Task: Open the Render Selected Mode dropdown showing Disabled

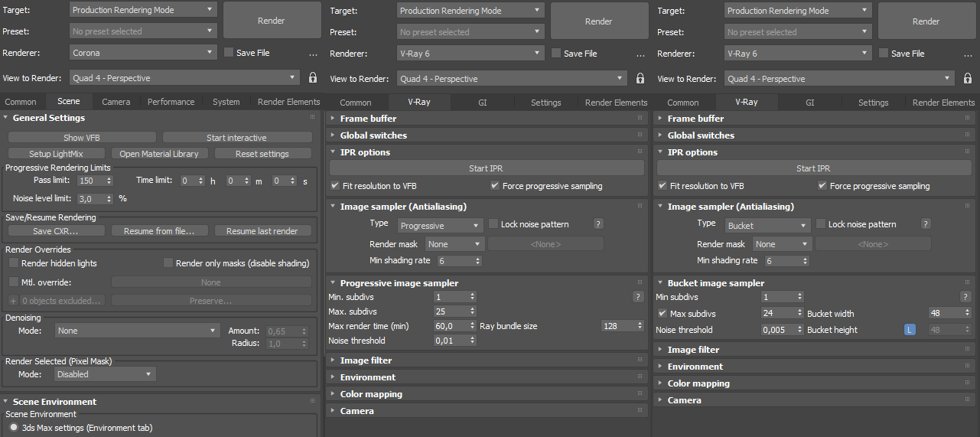Action: pos(105,374)
